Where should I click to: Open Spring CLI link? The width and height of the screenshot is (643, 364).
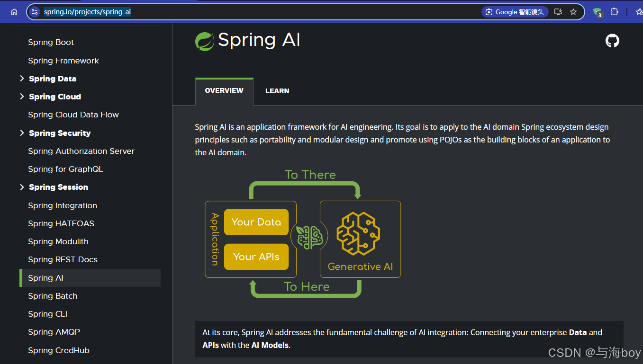[x=48, y=314]
